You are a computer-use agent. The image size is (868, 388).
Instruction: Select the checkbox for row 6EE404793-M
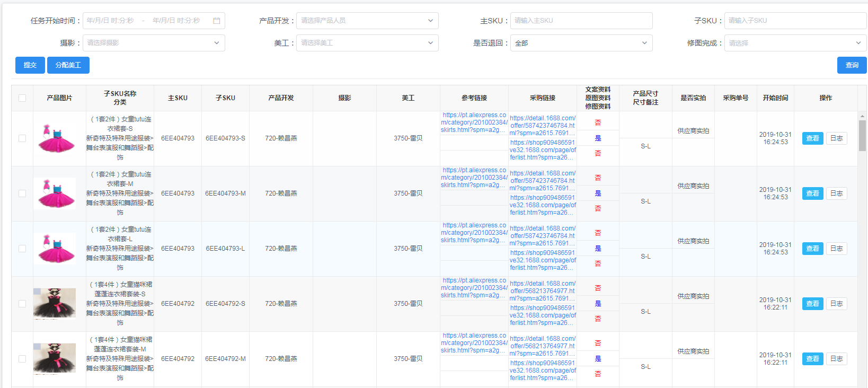coord(22,193)
